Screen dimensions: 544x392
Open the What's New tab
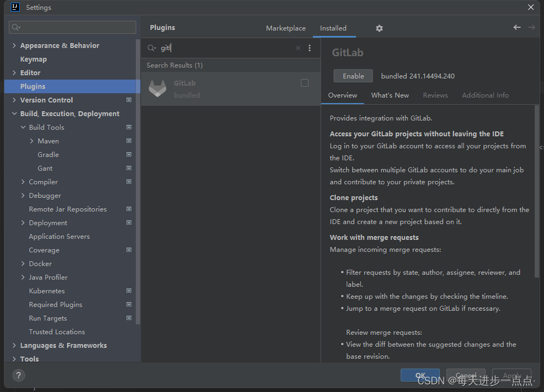[390, 95]
